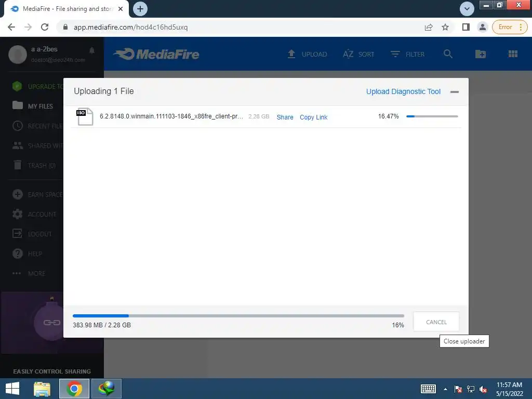
Task: Open Account gear icon
Action: pos(17,214)
